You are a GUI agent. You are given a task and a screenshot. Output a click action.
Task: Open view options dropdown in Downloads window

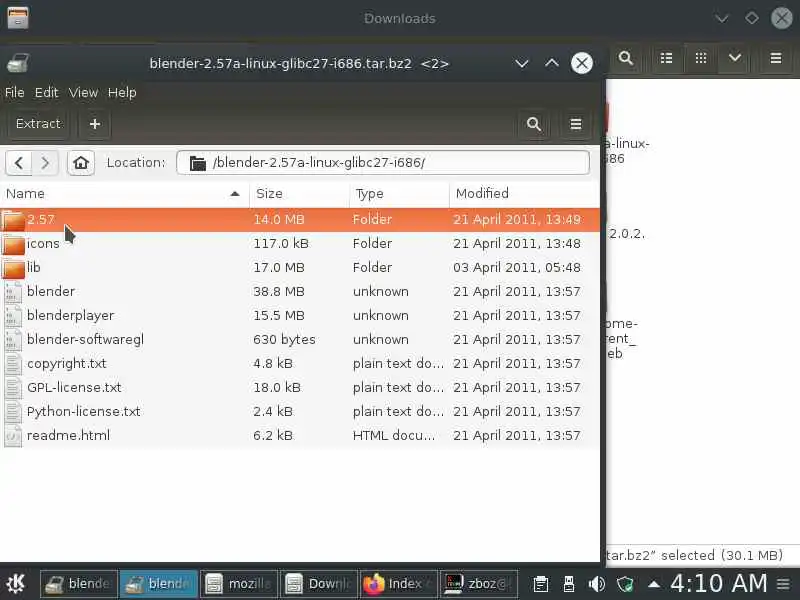[735, 58]
